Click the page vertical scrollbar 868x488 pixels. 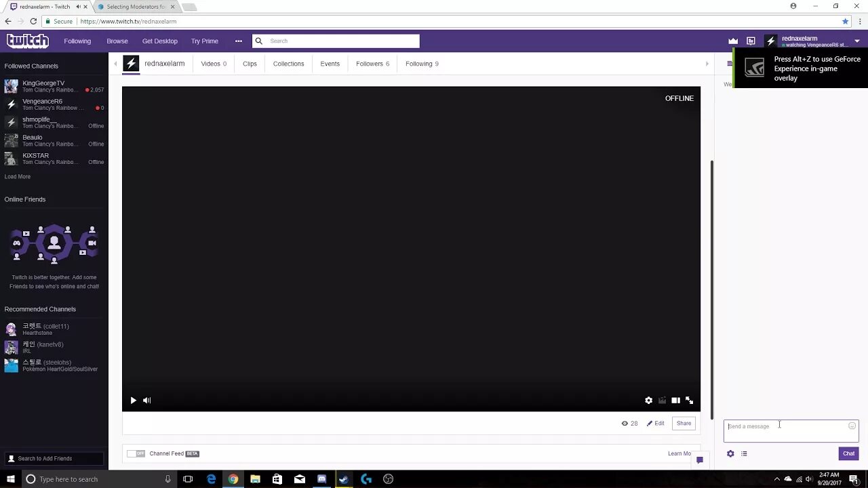(711, 290)
